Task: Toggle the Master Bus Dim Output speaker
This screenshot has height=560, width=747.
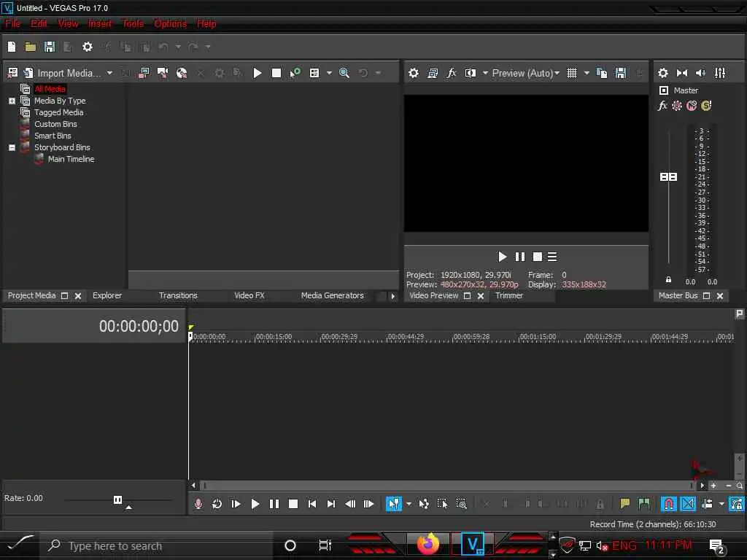Action: coord(701,73)
